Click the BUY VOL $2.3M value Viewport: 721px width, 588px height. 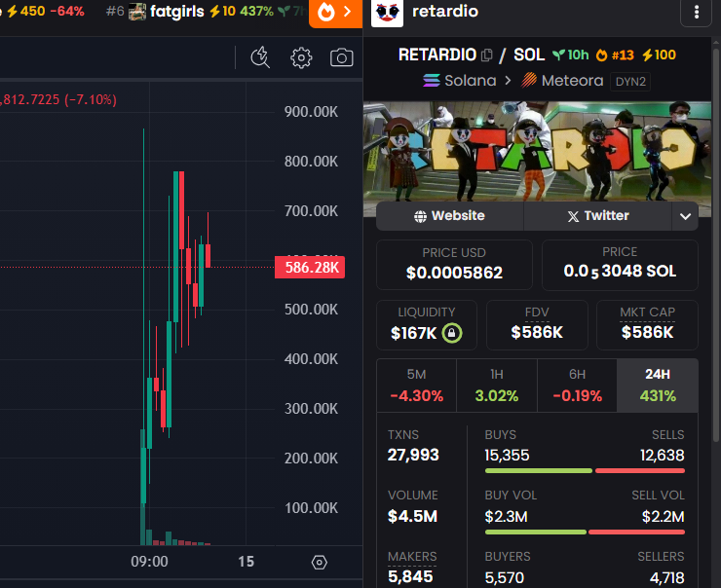(506, 517)
